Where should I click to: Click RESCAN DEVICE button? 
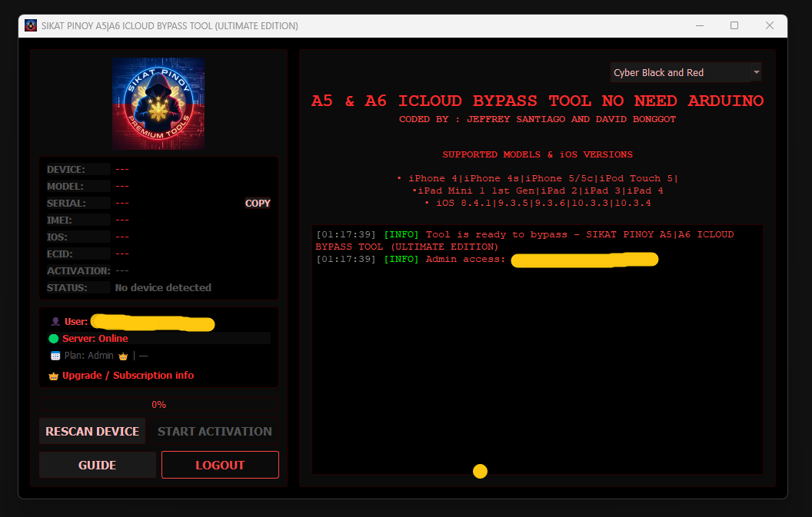(92, 431)
